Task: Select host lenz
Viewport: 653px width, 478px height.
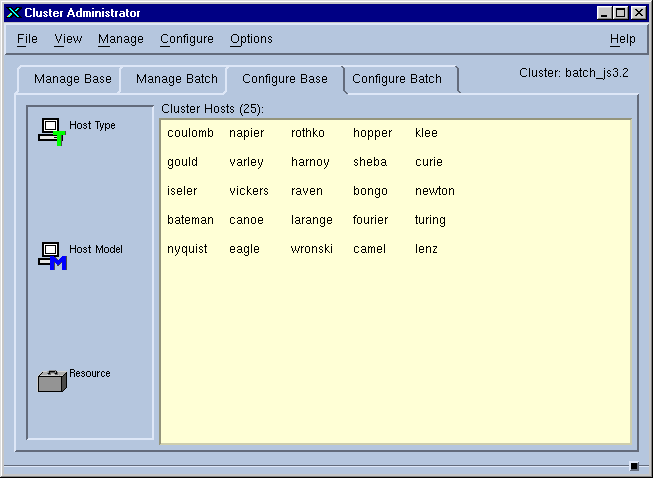Action: tap(426, 249)
